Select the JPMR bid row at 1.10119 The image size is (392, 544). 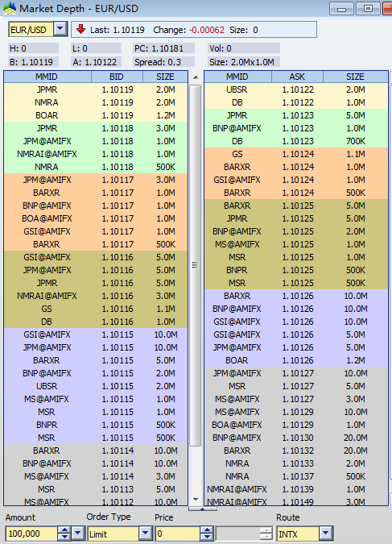pyautogui.click(x=96, y=89)
